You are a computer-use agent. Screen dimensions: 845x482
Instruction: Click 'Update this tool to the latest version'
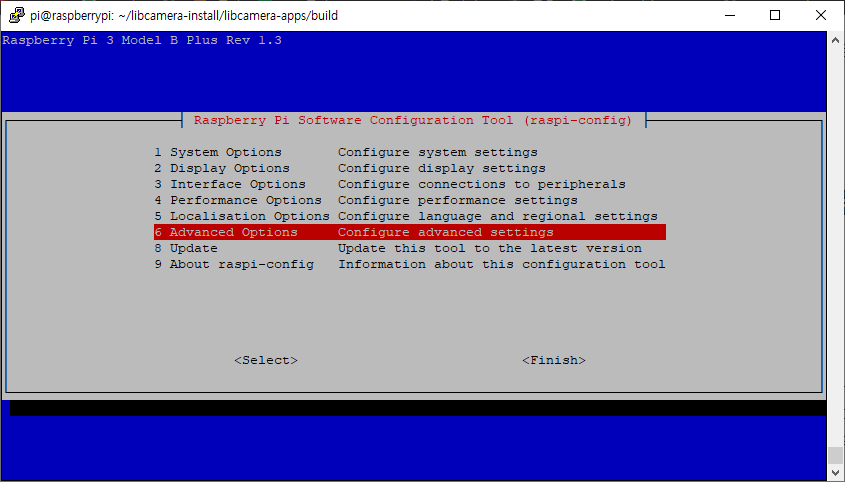tap(490, 249)
